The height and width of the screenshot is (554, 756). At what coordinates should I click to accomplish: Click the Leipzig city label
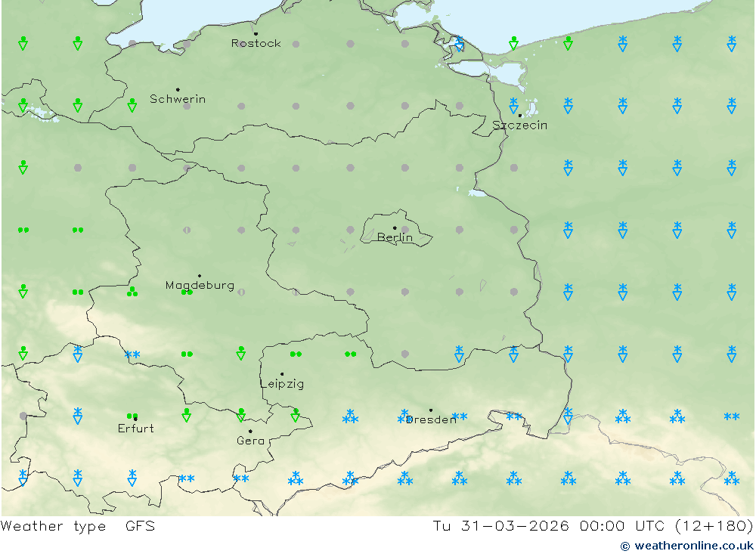(282, 384)
